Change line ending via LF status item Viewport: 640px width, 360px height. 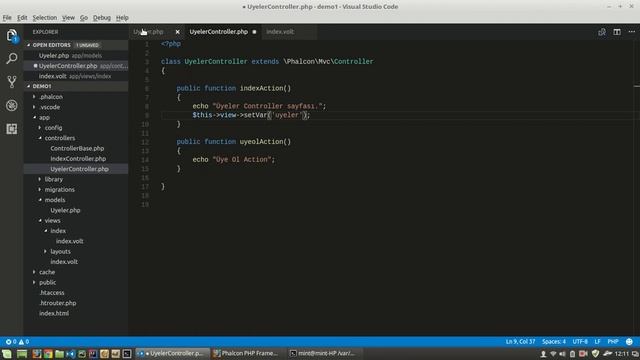pyautogui.click(x=597, y=342)
